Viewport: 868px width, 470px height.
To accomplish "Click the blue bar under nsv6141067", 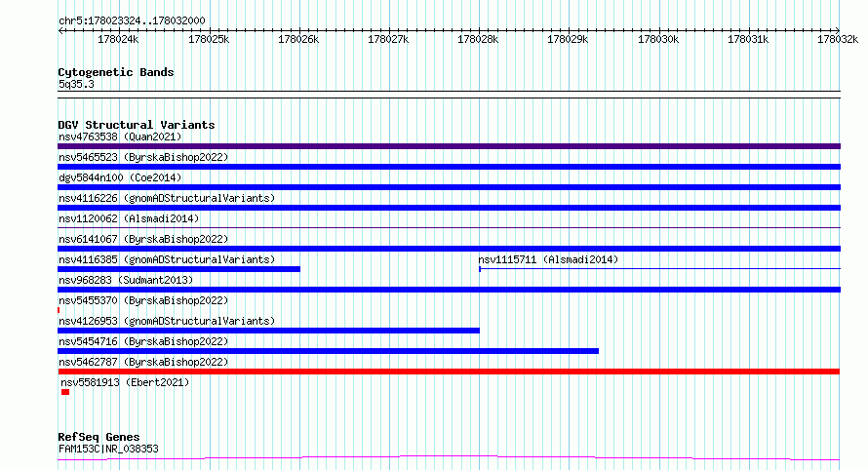I will [x=449, y=249].
